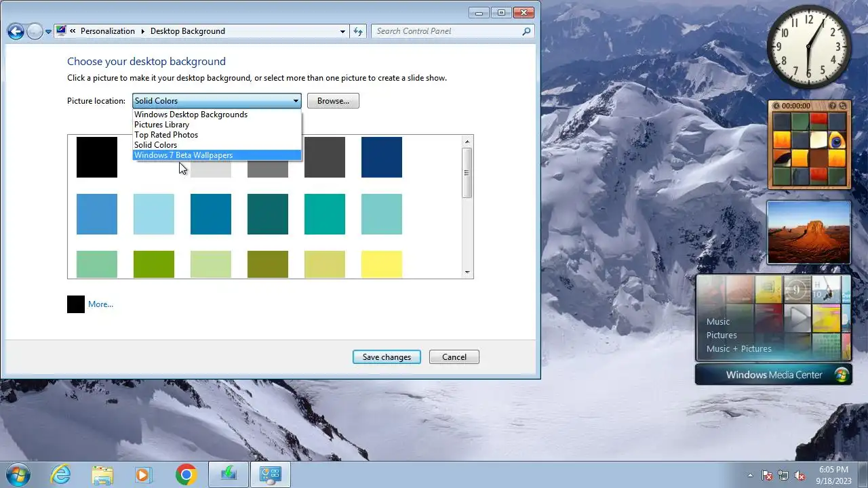This screenshot has width=868, height=488.
Task: Click the toucan eye puzzle tile
Action: (x=837, y=140)
